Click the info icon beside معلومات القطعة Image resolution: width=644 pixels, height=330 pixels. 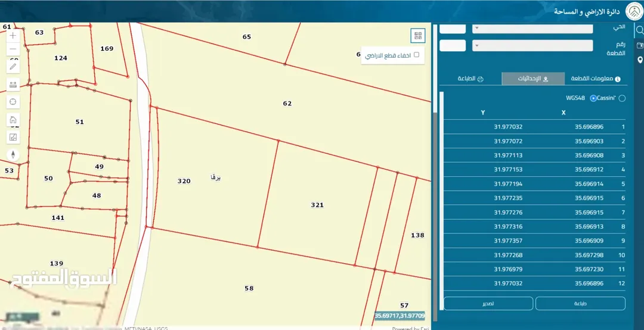pos(618,79)
